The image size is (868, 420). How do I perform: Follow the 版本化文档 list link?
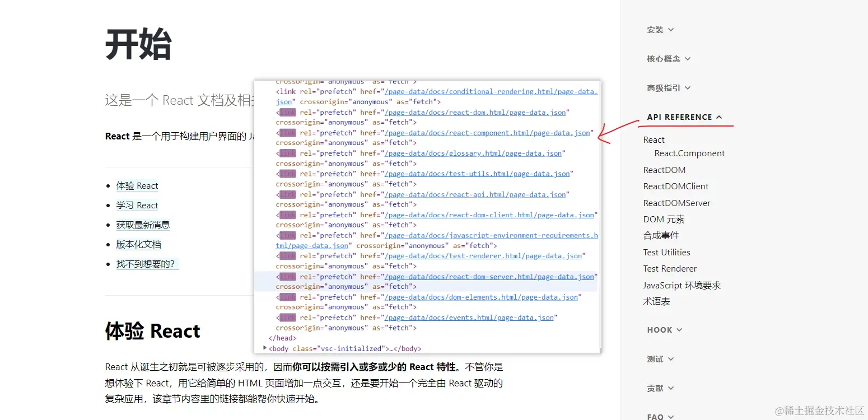(138, 245)
